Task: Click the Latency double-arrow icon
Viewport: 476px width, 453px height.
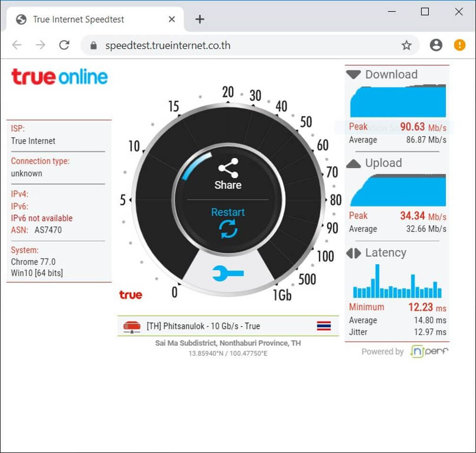Action: (353, 253)
